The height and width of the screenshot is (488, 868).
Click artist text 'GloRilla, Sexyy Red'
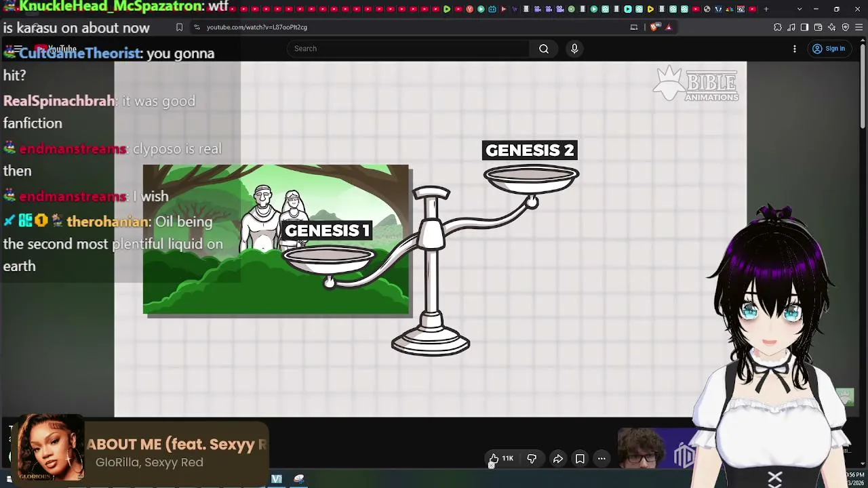pyautogui.click(x=149, y=462)
